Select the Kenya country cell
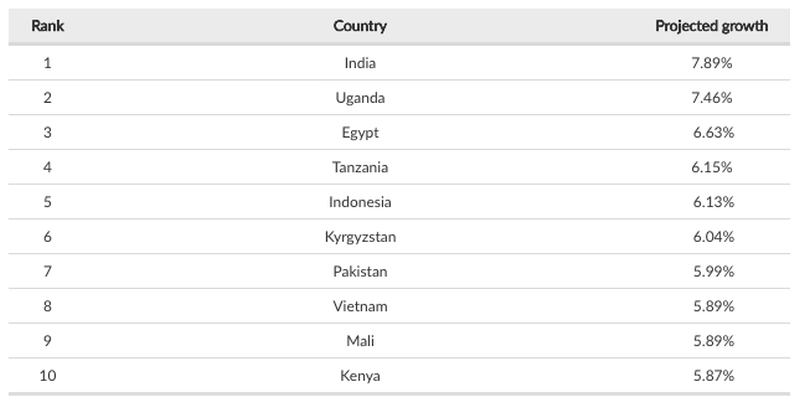This screenshot has width=800, height=408. coord(360,376)
